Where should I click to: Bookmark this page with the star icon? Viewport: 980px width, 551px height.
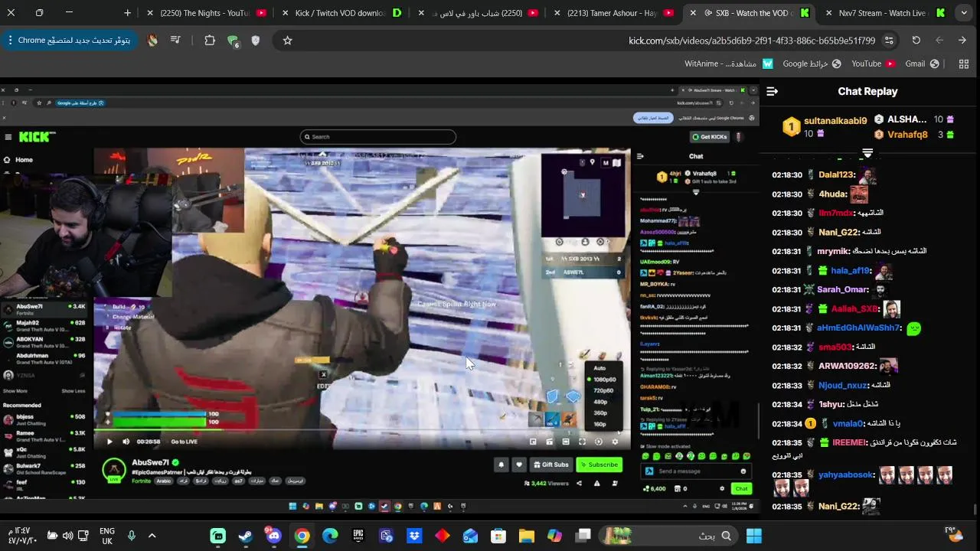click(287, 40)
